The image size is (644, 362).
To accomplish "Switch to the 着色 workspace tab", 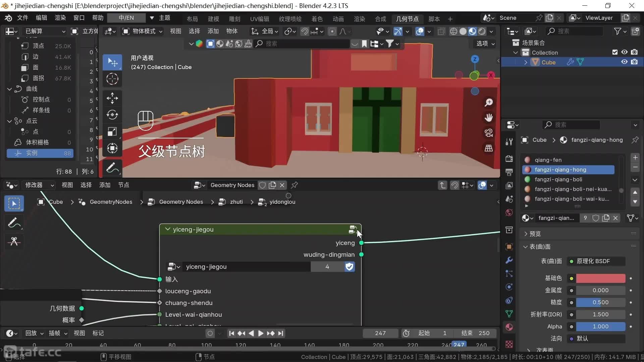I will (317, 19).
